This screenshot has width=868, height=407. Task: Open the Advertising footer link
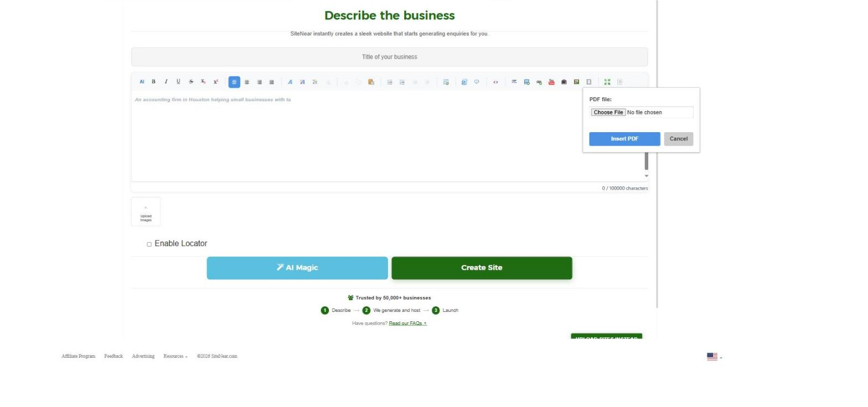[x=143, y=356]
